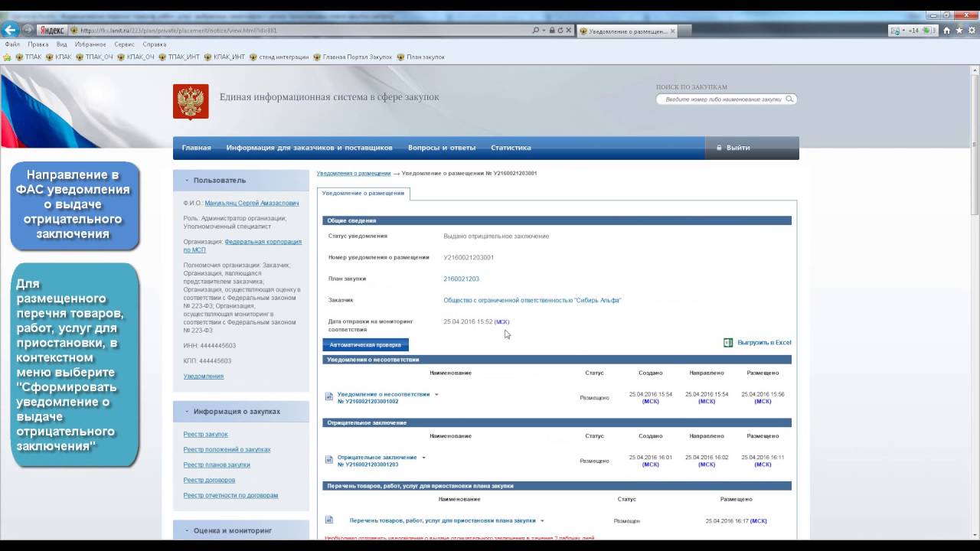This screenshot has width=980, height=551.
Task: Open the Файл browser menu
Action: pyautogui.click(x=12, y=44)
